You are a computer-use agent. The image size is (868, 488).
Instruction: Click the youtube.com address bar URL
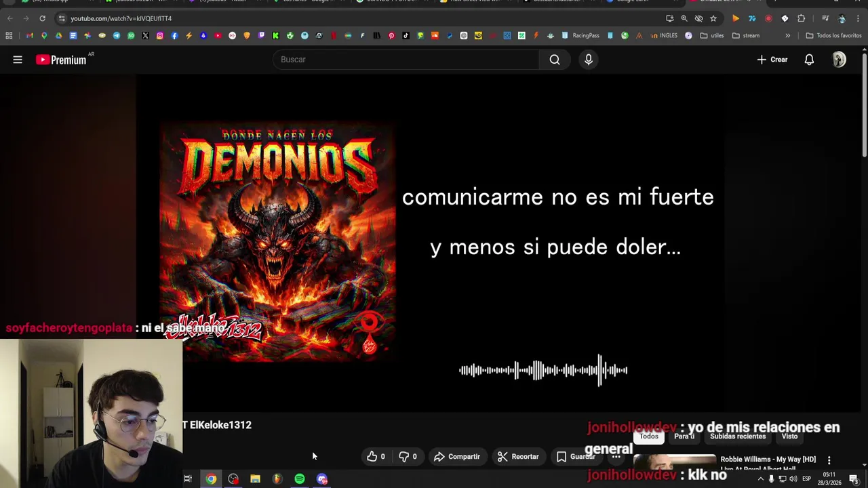click(121, 18)
